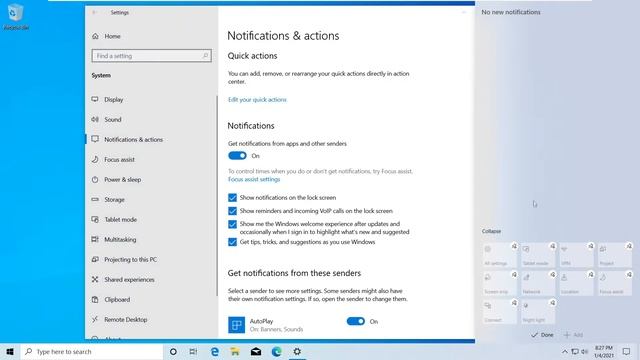640x360 pixels.
Task: Unpin the Connect quick action
Action: pyautogui.click(x=514, y=303)
